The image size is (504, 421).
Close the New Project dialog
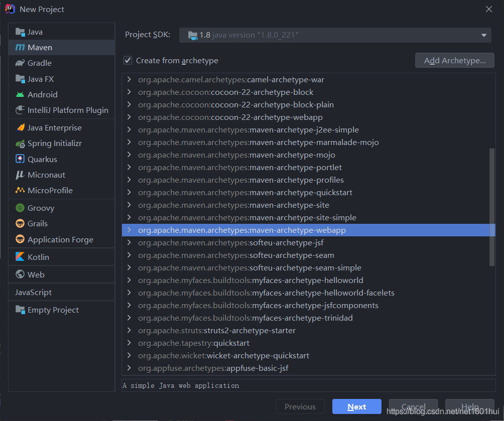click(489, 9)
